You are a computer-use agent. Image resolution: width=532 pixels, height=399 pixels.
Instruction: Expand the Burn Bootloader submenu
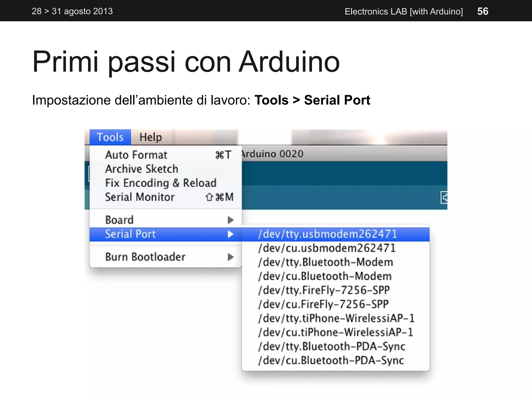coord(165,257)
